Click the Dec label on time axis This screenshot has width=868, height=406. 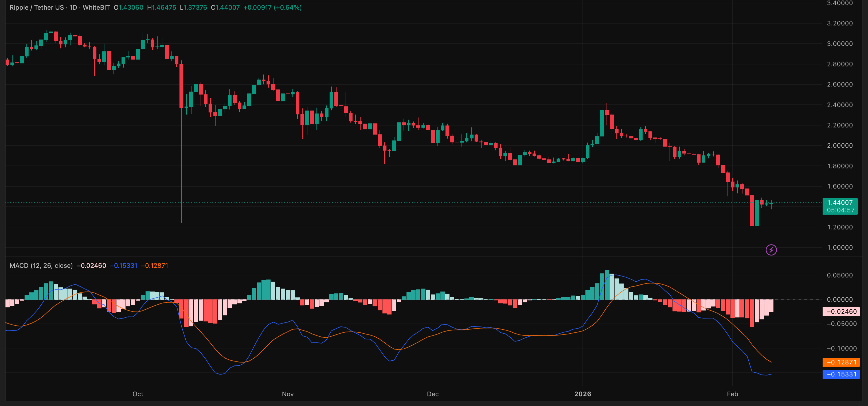[433, 394]
